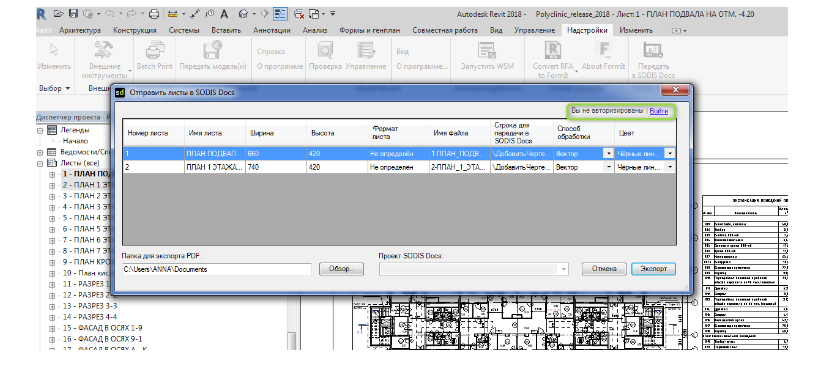Click the Save icon in quick access toolbar
The width and height of the screenshot is (827, 367).
pyautogui.click(x=73, y=14)
